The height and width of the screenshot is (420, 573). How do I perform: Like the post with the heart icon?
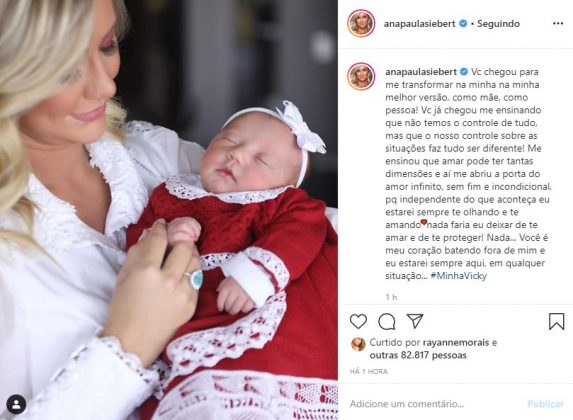[x=358, y=322]
